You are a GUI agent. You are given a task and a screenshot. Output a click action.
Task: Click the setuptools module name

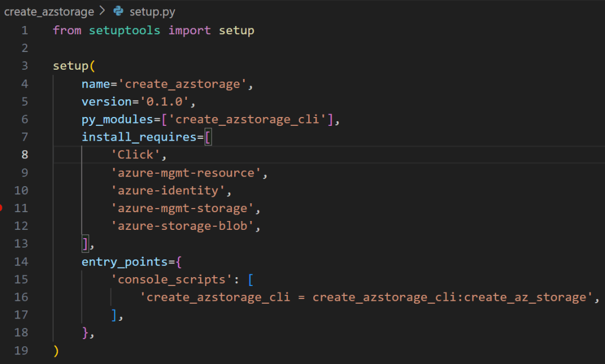124,30
